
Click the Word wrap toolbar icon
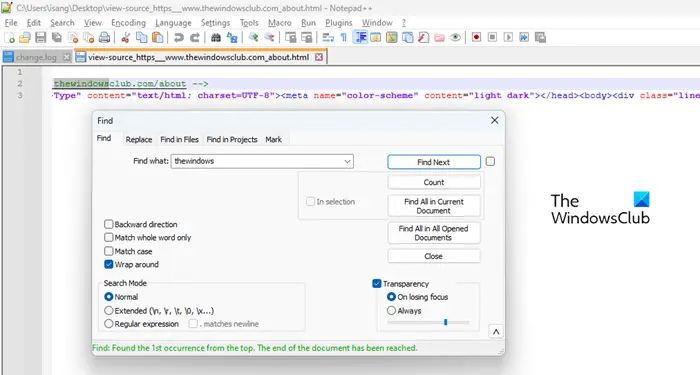tap(328, 38)
